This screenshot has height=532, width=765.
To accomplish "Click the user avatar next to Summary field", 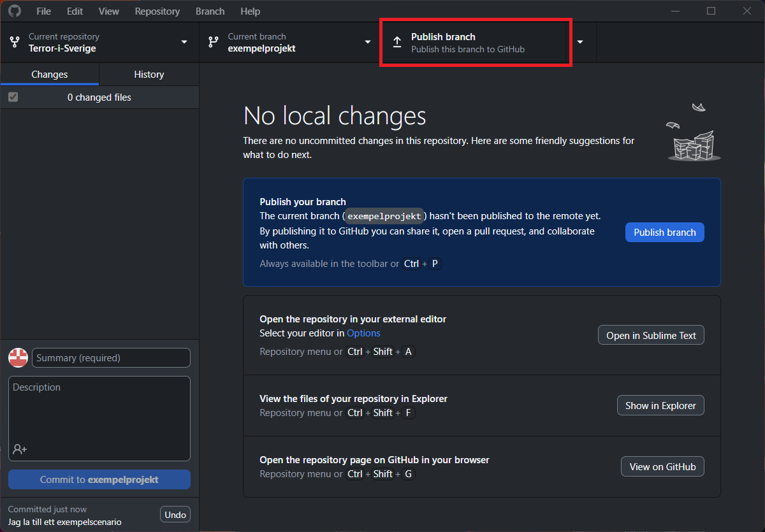I will click(18, 357).
